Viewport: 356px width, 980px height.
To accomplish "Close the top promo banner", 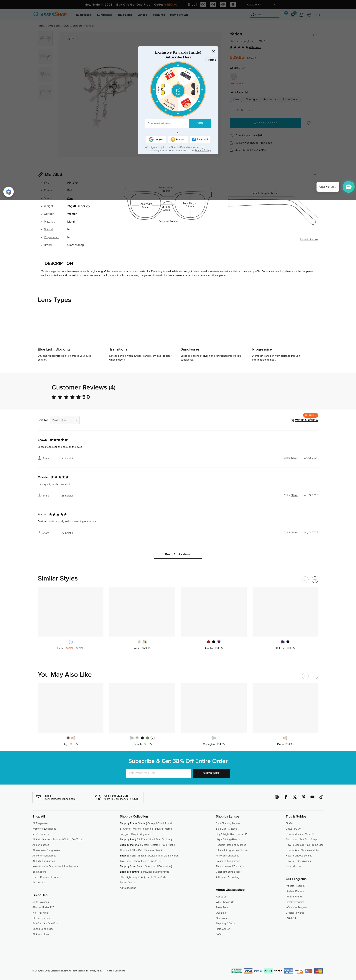I will [x=274, y=5].
